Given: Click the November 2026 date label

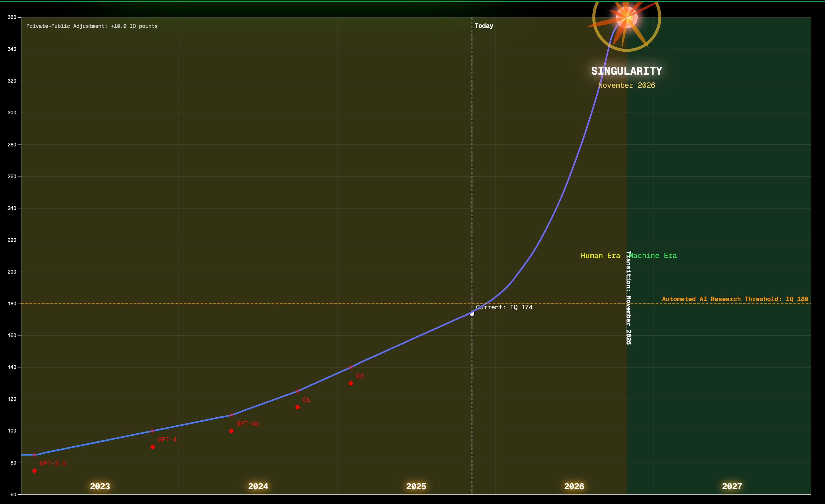Looking at the screenshot, I should (626, 85).
